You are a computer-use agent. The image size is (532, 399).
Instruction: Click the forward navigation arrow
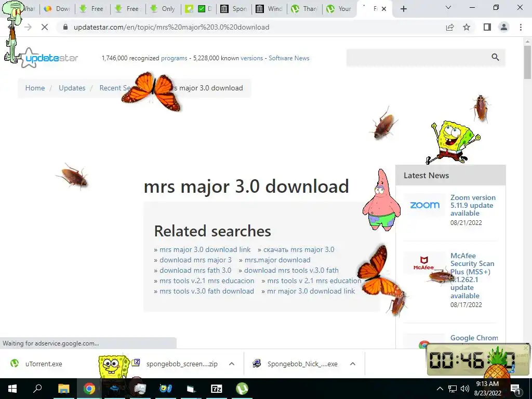(x=28, y=27)
